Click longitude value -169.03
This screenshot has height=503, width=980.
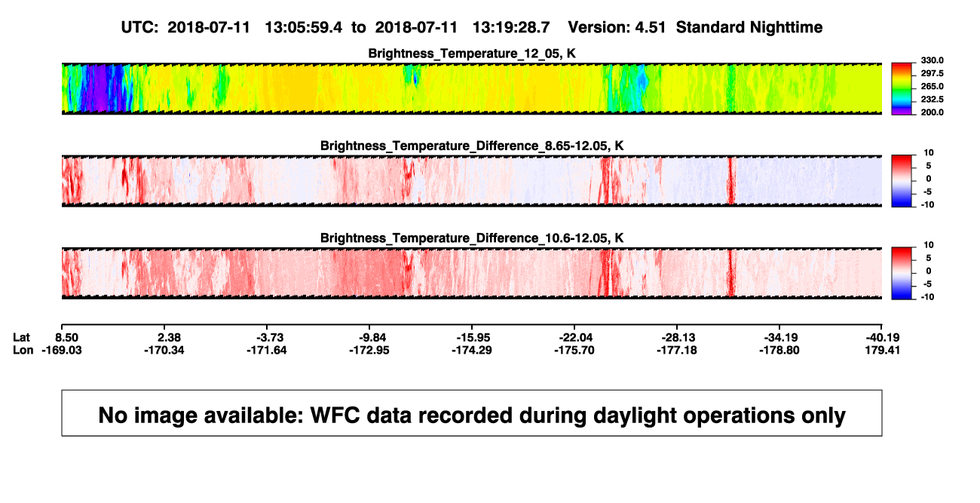(x=61, y=350)
